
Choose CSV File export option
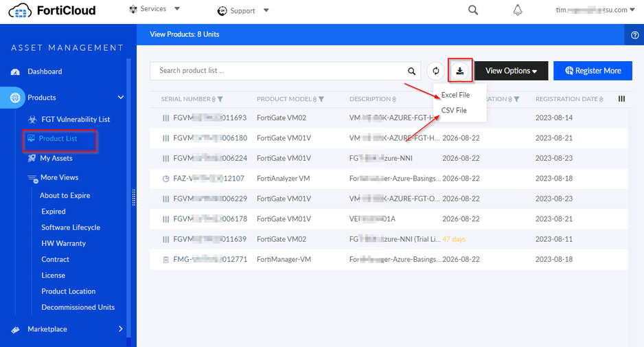454,110
